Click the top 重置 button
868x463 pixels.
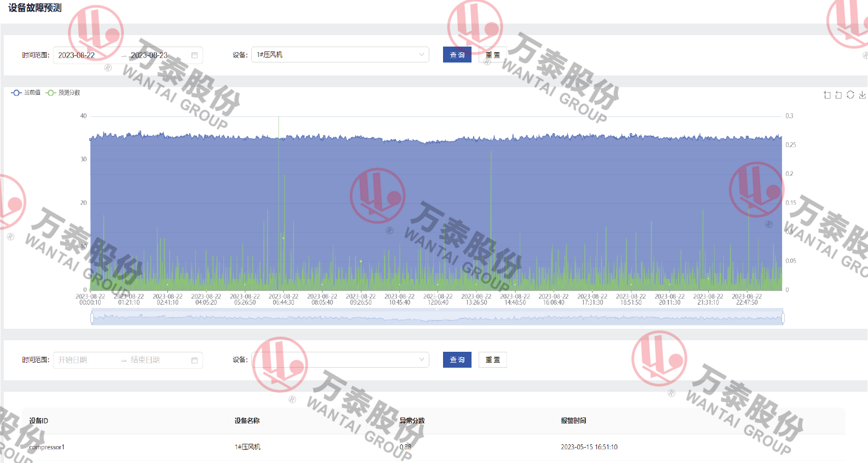click(x=492, y=55)
